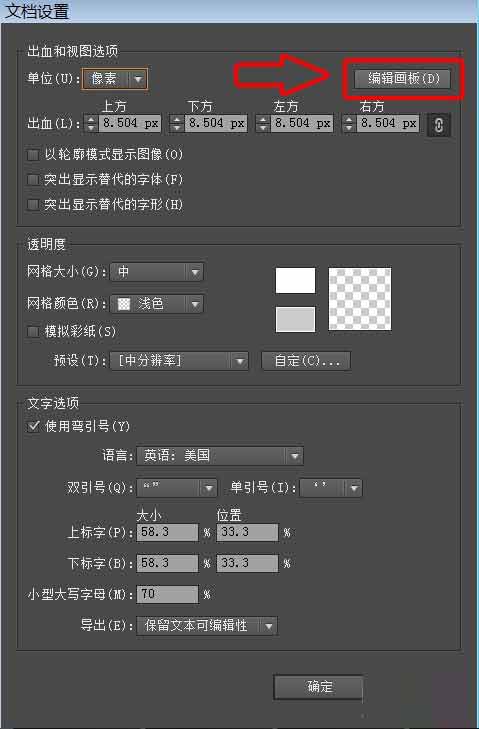Open the 单位 units dropdown
Screen dimensions: 479x729
click(x=114, y=79)
